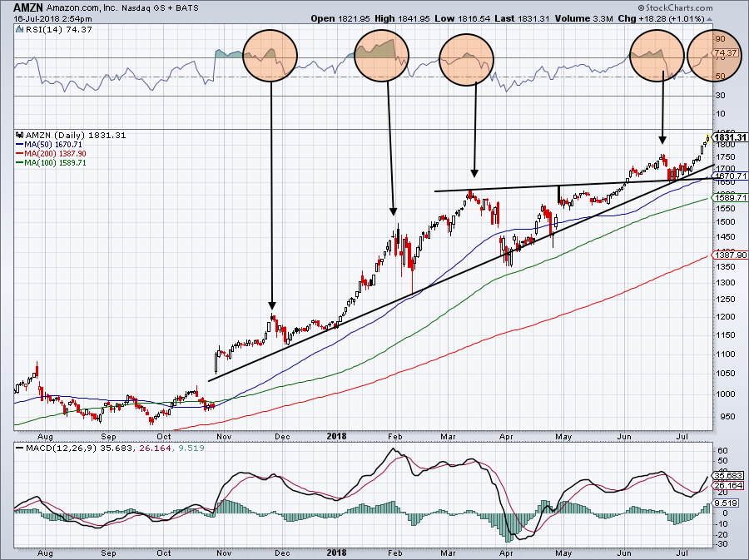Click the 1000 price axis label
Viewport: 749px width, 560px height.
(x=725, y=394)
